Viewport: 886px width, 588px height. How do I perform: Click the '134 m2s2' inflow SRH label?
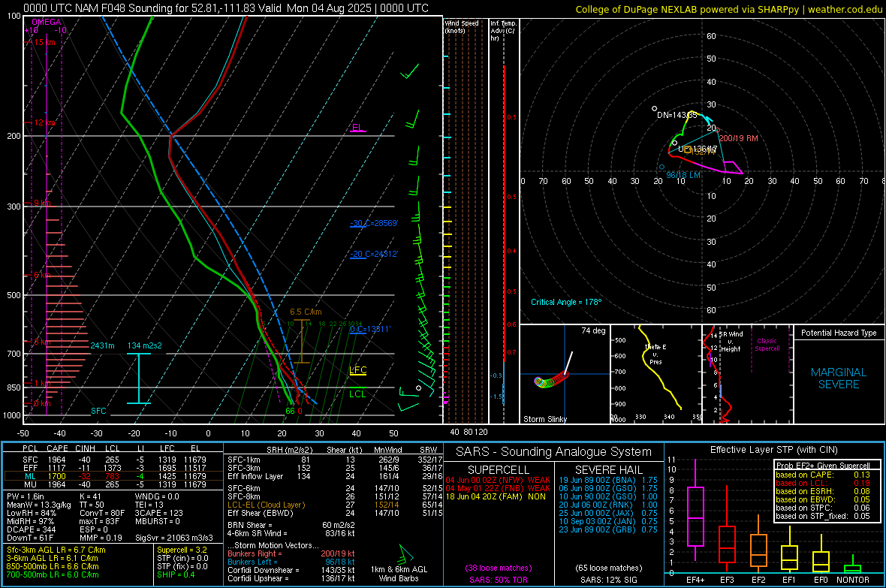(145, 345)
